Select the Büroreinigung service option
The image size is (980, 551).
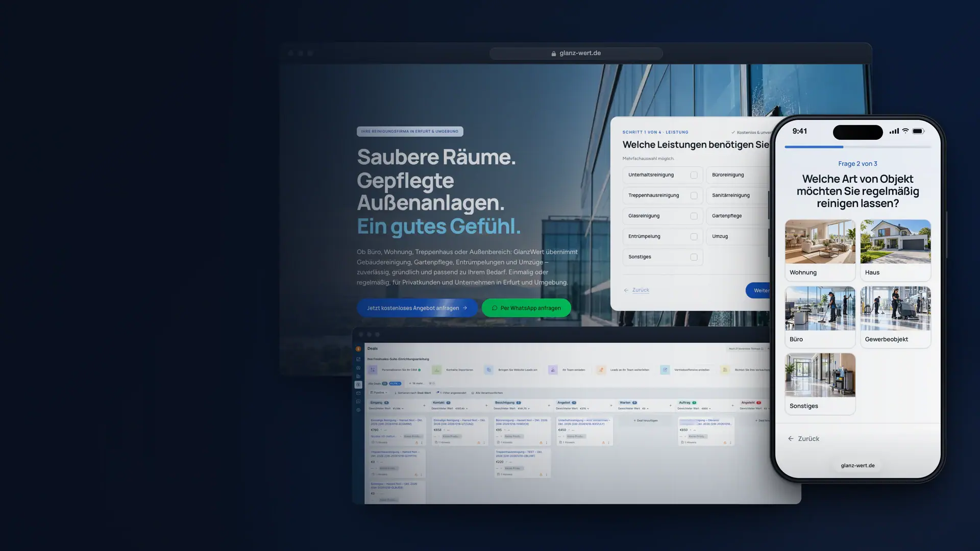pyautogui.click(x=738, y=175)
